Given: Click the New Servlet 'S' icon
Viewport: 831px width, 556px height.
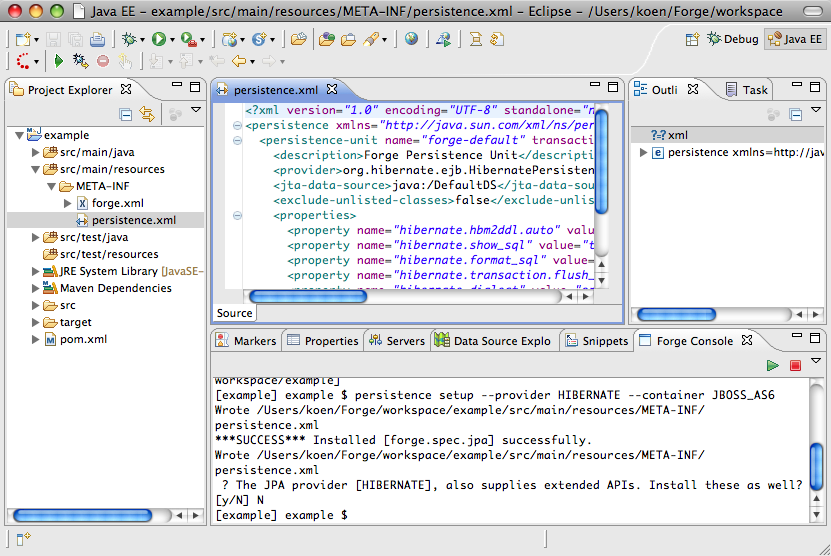Looking at the screenshot, I should click(x=259, y=39).
